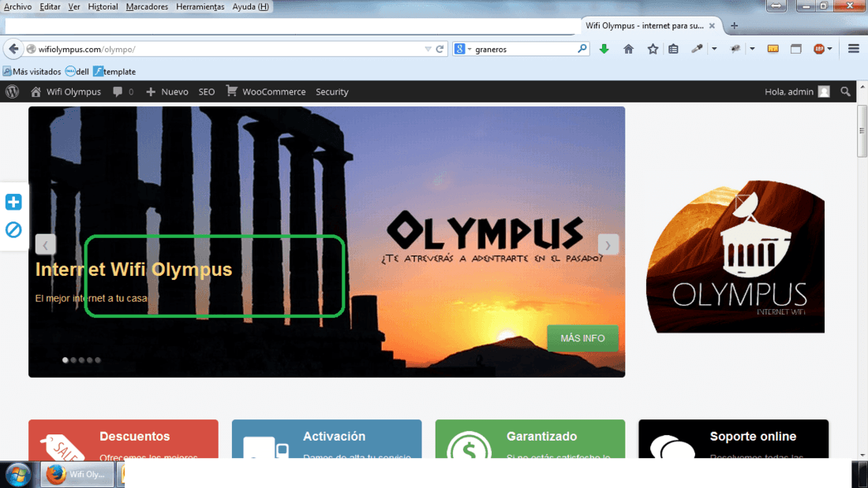Click the vertical page scrollbar thumb
868x488 pixels.
tap(862, 131)
